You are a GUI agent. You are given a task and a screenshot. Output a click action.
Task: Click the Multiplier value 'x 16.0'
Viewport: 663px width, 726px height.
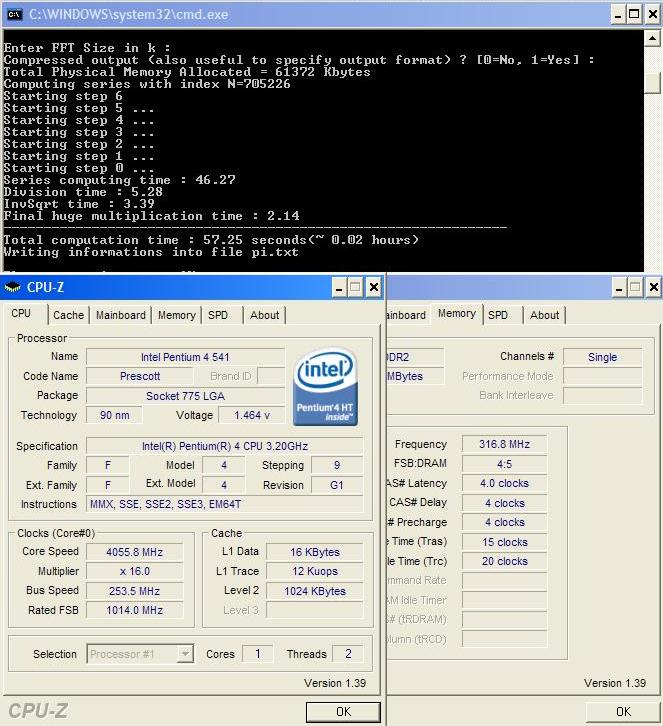(x=134, y=571)
